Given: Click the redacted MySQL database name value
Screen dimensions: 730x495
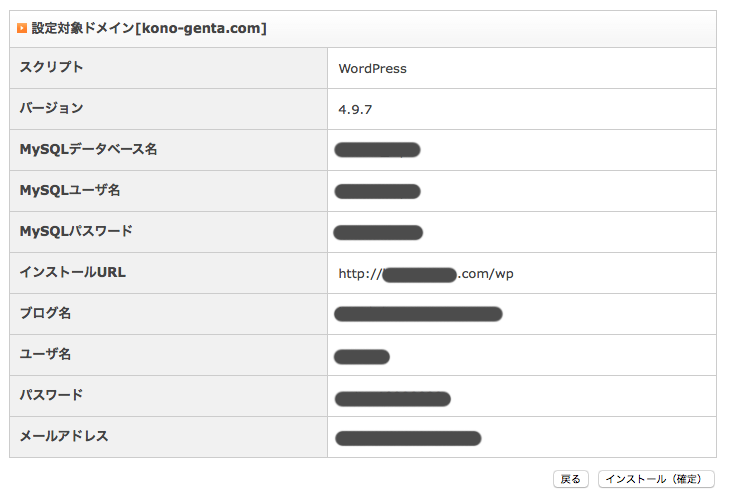Looking at the screenshot, I should tap(377, 151).
